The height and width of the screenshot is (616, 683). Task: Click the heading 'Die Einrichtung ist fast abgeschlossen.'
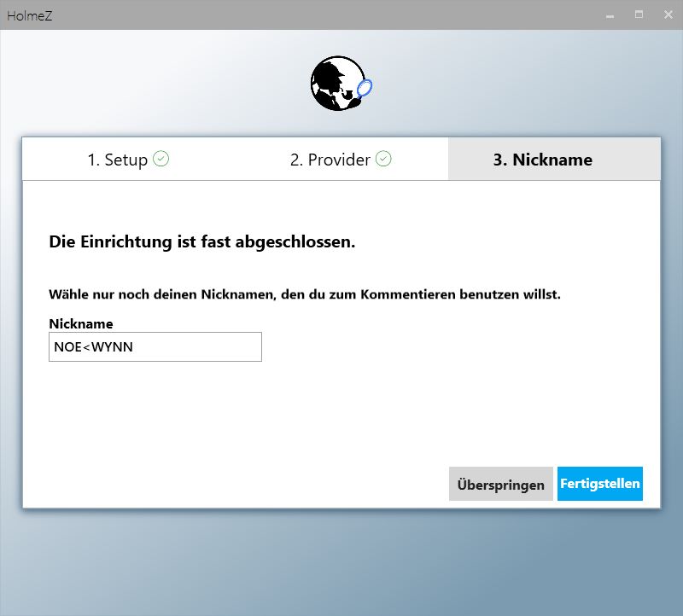[202, 242]
